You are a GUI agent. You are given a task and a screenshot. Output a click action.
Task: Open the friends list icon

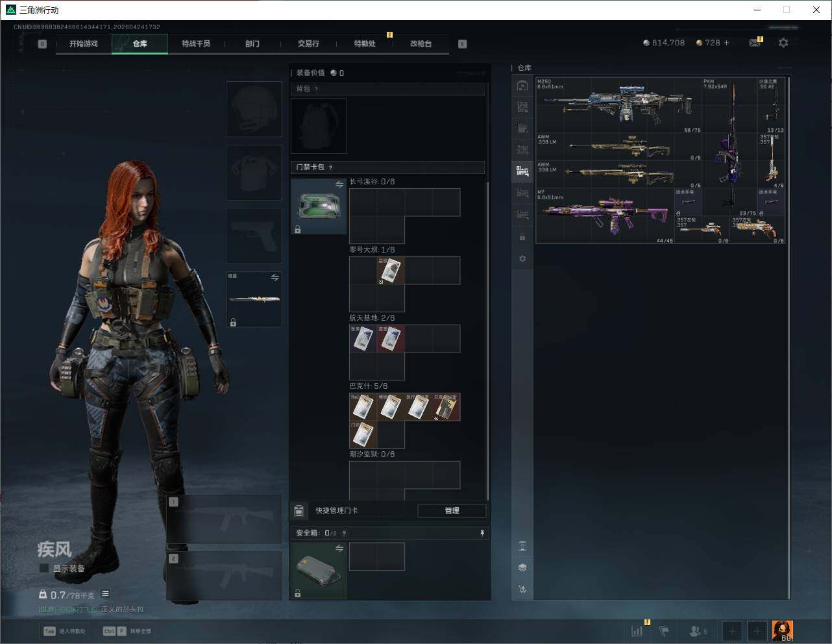698,630
